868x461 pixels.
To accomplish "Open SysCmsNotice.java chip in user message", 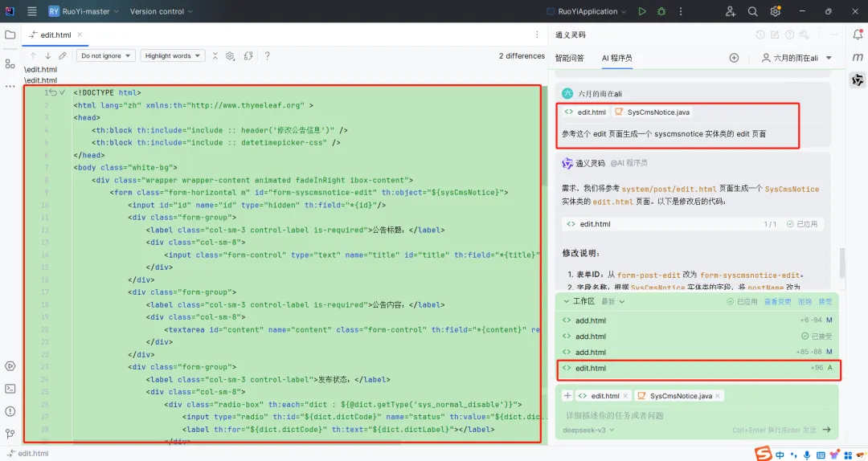I will pyautogui.click(x=653, y=112).
